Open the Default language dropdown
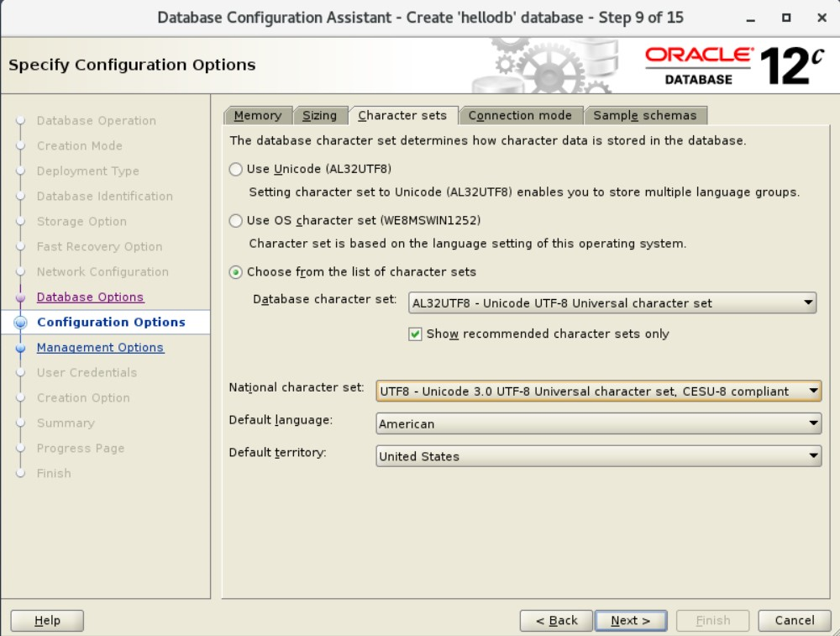The width and height of the screenshot is (840, 636). coord(598,423)
